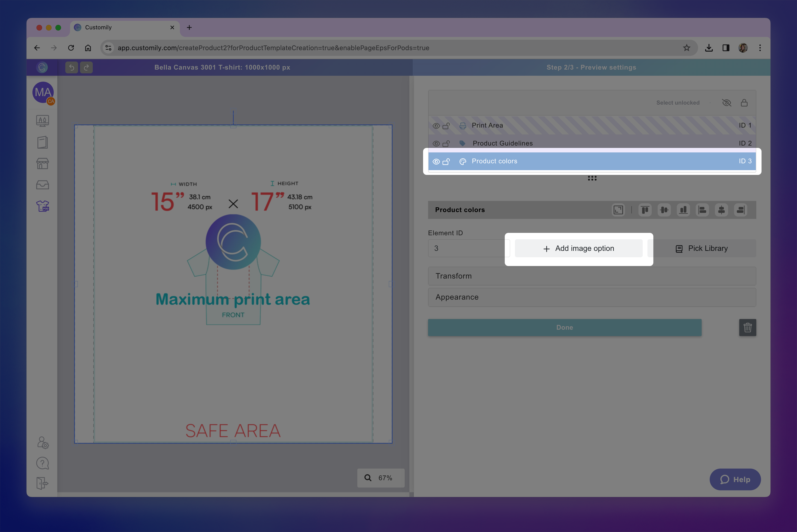Expand the Transform section
797x532 pixels.
pyautogui.click(x=592, y=276)
